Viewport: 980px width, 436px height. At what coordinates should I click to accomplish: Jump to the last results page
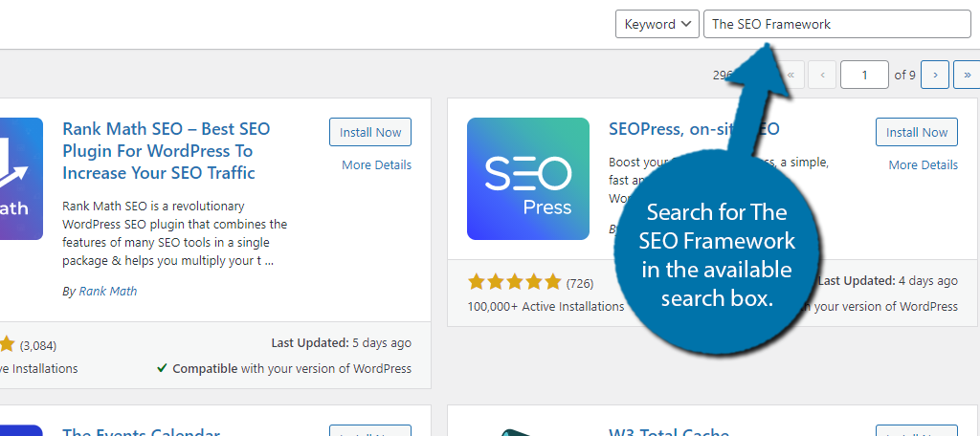(967, 75)
